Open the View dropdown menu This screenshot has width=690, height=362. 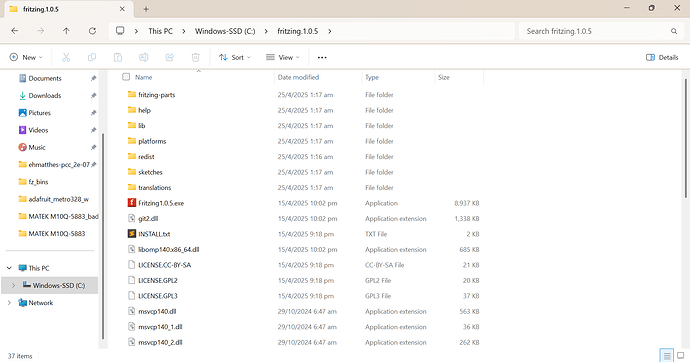283,57
